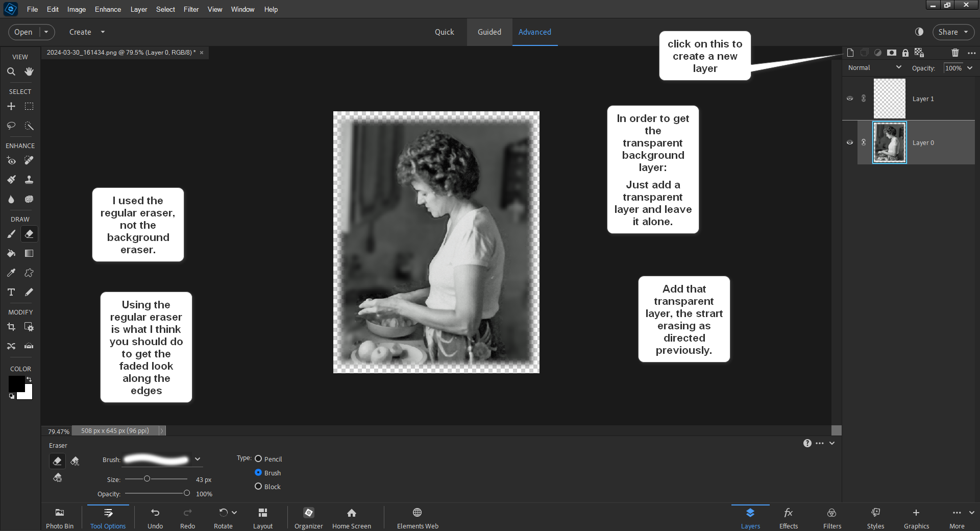980x531 pixels.
Task: Activate the Clone Stamp tool
Action: pyautogui.click(x=29, y=179)
